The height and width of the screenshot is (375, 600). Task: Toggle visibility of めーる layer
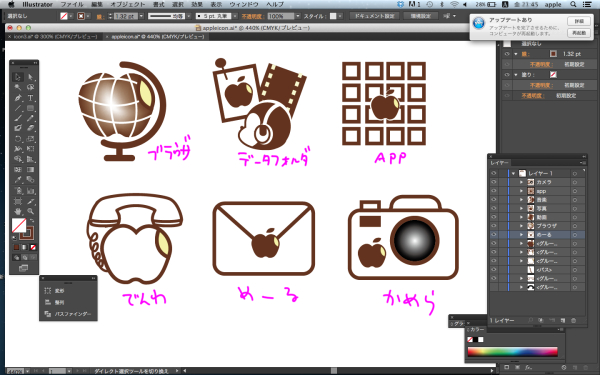click(494, 235)
